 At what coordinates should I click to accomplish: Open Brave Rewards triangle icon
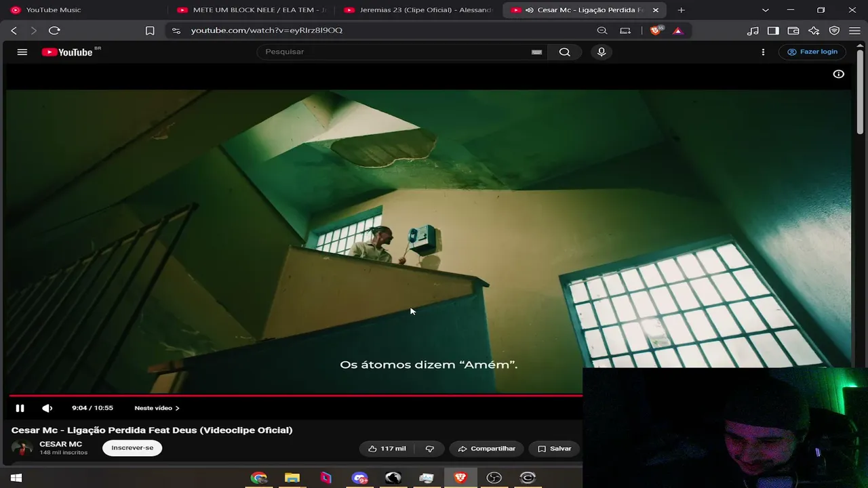(x=677, y=30)
